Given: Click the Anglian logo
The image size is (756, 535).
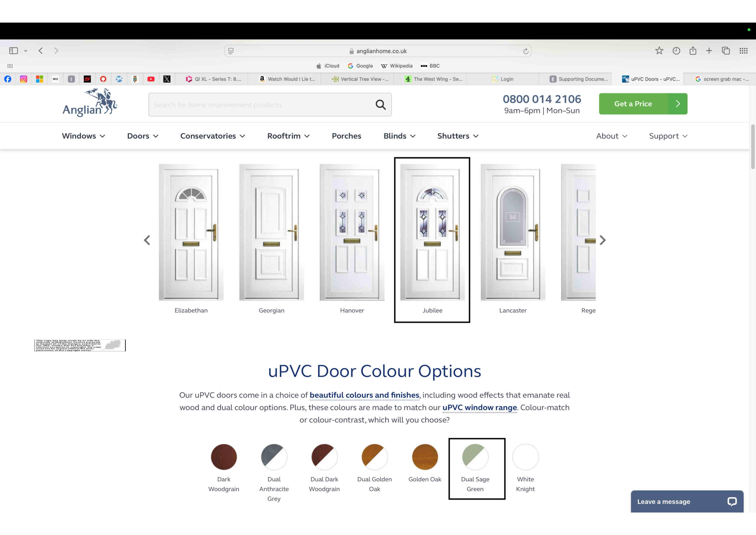Looking at the screenshot, I should 90,103.
